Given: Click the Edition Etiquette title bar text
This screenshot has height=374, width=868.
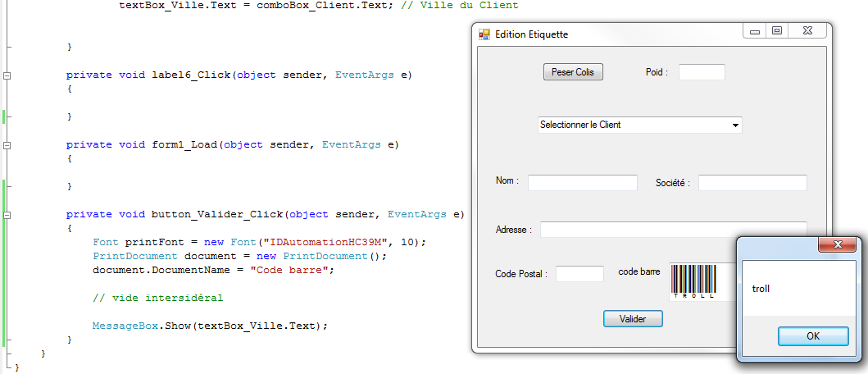Looking at the screenshot, I should [x=531, y=34].
